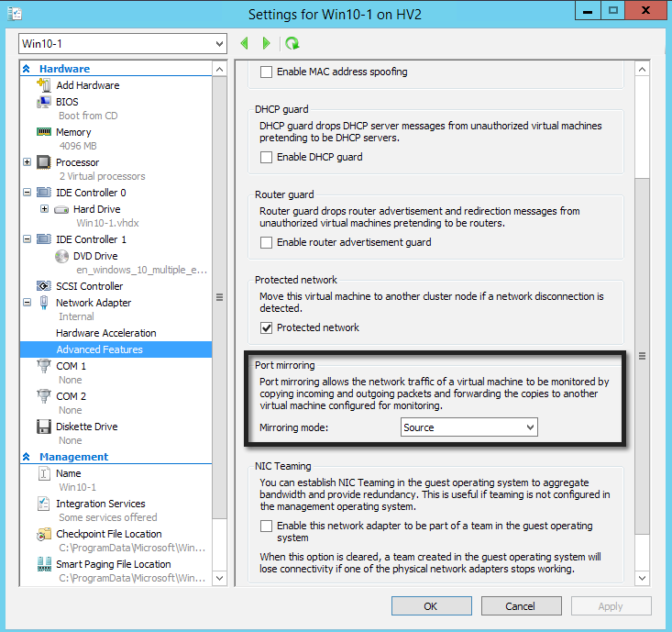
Task: Collapse the IDE Controller 1 node
Action: coord(27,238)
